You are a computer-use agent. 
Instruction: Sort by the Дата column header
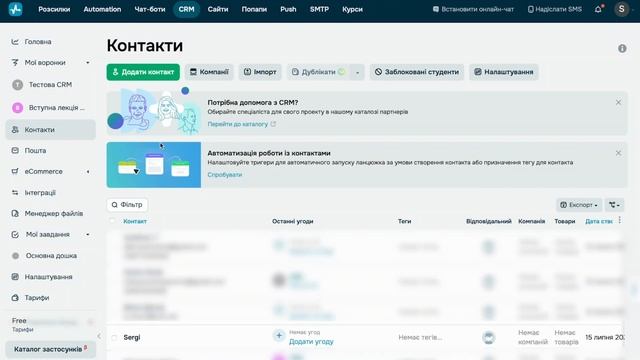(599, 221)
